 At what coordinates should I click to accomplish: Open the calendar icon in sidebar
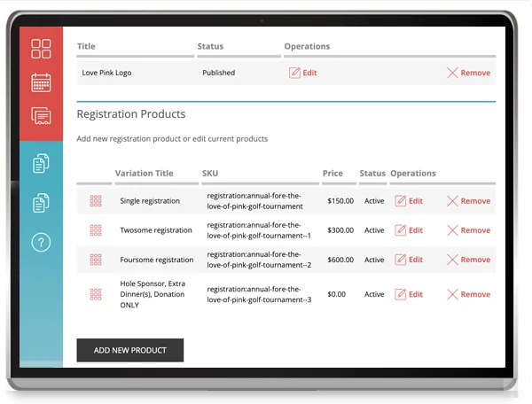pos(41,82)
